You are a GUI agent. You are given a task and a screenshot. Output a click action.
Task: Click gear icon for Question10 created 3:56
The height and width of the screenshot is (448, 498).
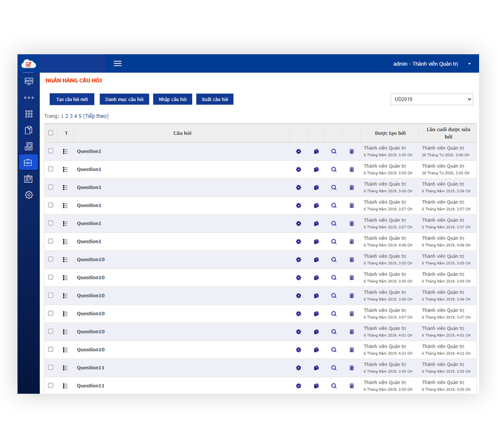tap(298, 296)
